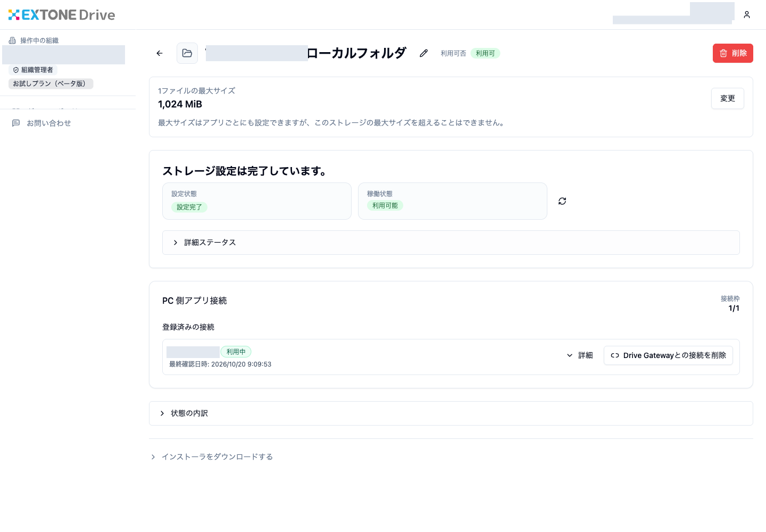766x532 pixels.
Task: Click the 変更 button for max file size
Action: click(x=728, y=98)
